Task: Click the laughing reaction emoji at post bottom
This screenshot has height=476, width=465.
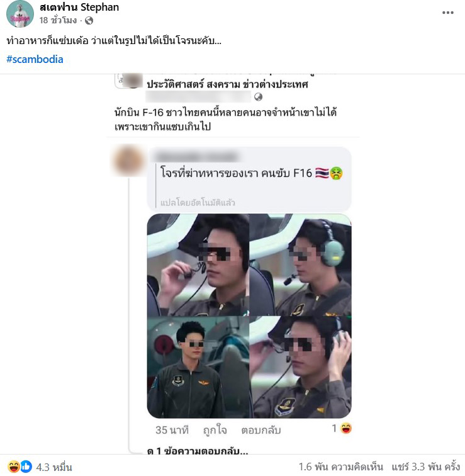Action: (x=14, y=467)
